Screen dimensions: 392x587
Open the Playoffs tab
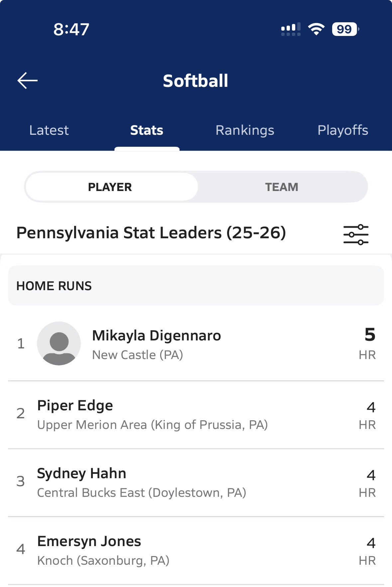point(343,130)
